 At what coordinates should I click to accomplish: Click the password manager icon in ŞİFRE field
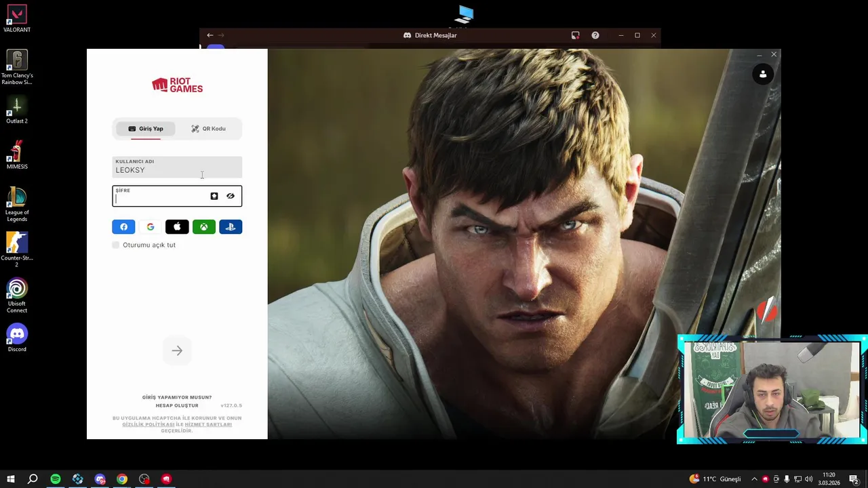214,197
